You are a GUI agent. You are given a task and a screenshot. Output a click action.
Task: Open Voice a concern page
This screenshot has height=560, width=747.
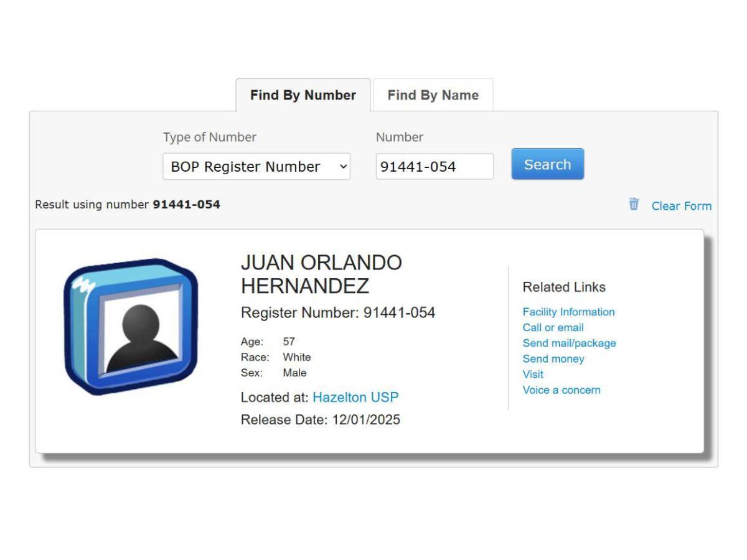[561, 390]
